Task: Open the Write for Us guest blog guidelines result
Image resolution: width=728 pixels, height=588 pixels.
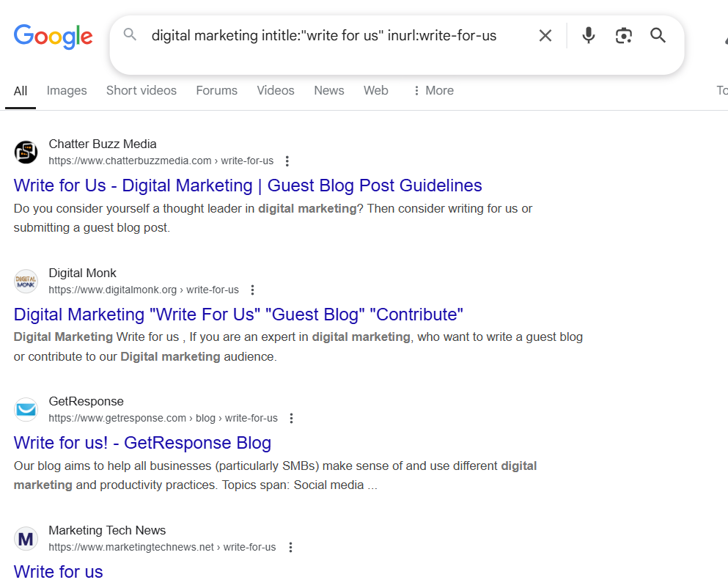Action: coord(247,185)
